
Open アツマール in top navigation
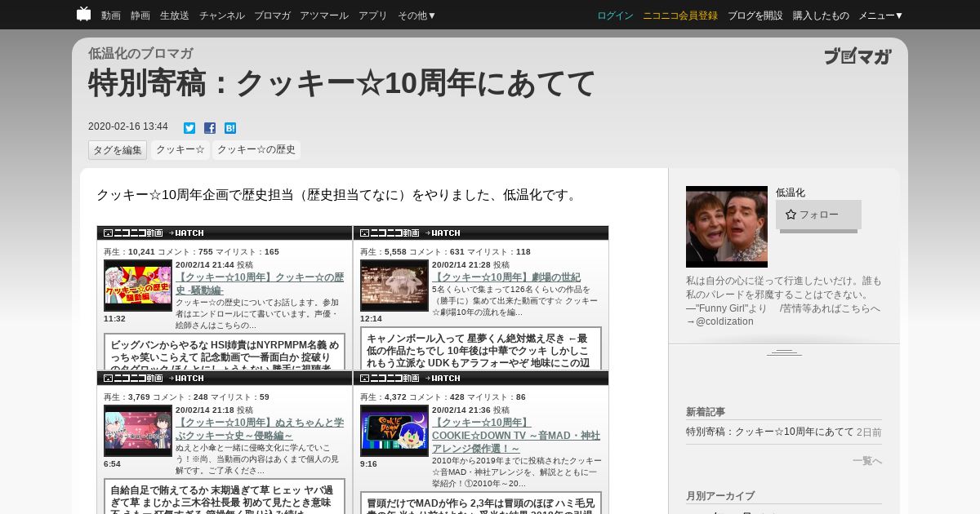324,16
